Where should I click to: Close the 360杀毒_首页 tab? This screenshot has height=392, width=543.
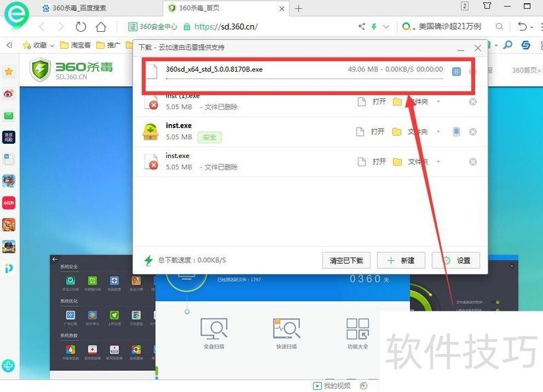tap(282, 9)
